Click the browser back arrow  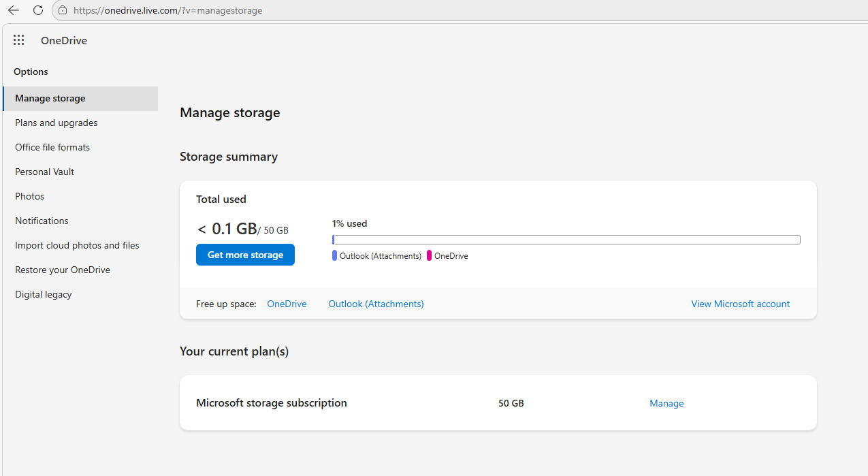[x=14, y=10]
